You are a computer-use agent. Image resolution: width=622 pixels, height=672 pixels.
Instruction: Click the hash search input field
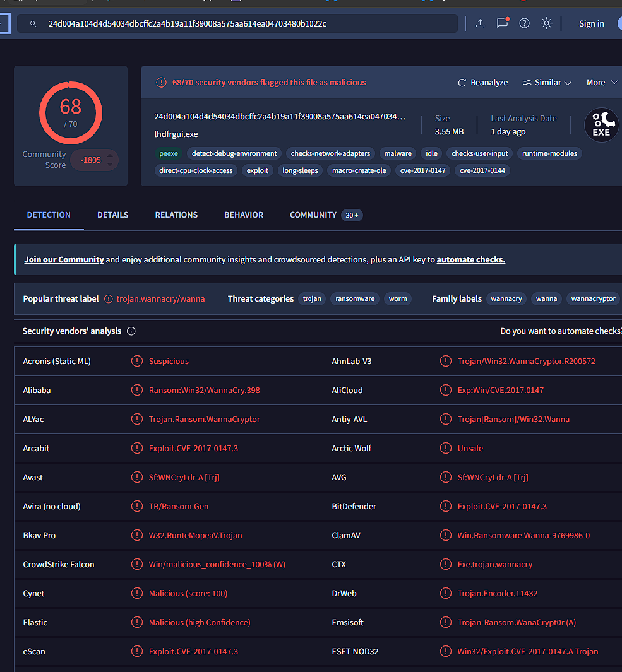click(237, 23)
